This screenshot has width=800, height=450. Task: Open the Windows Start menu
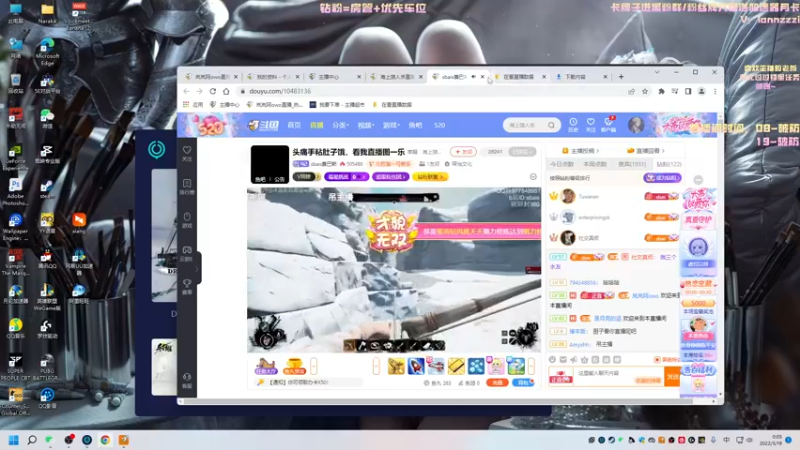14,440
